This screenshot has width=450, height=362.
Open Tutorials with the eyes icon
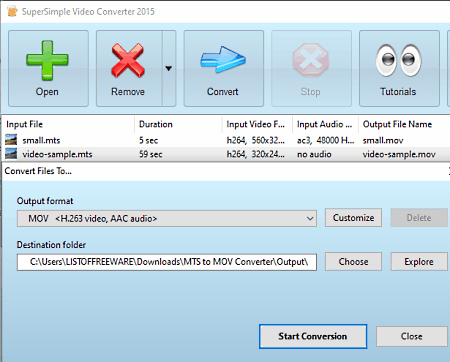pyautogui.click(x=399, y=68)
